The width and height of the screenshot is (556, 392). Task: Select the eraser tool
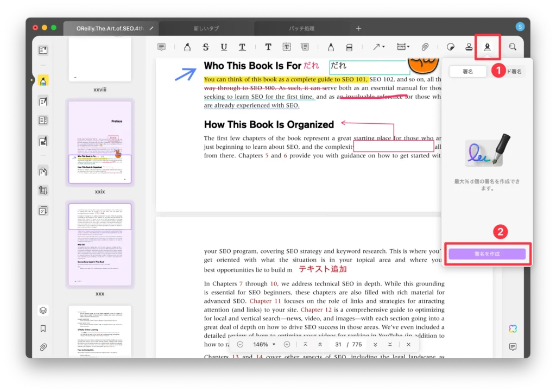tap(349, 47)
